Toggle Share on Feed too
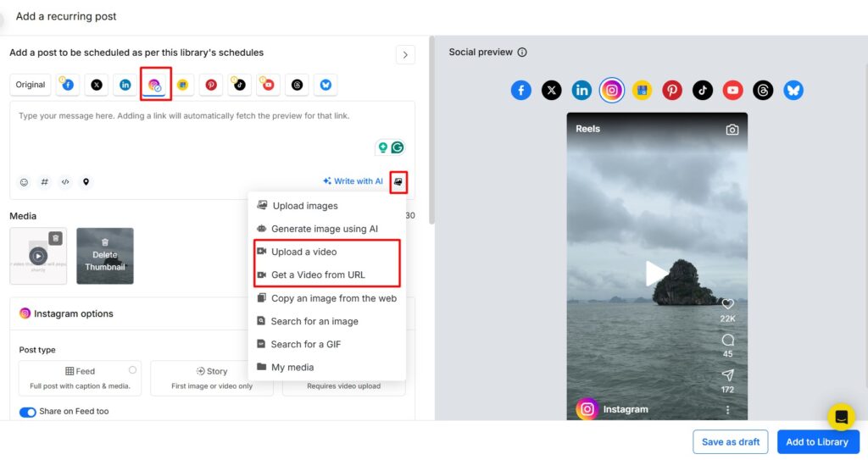868x460 pixels. click(x=28, y=412)
